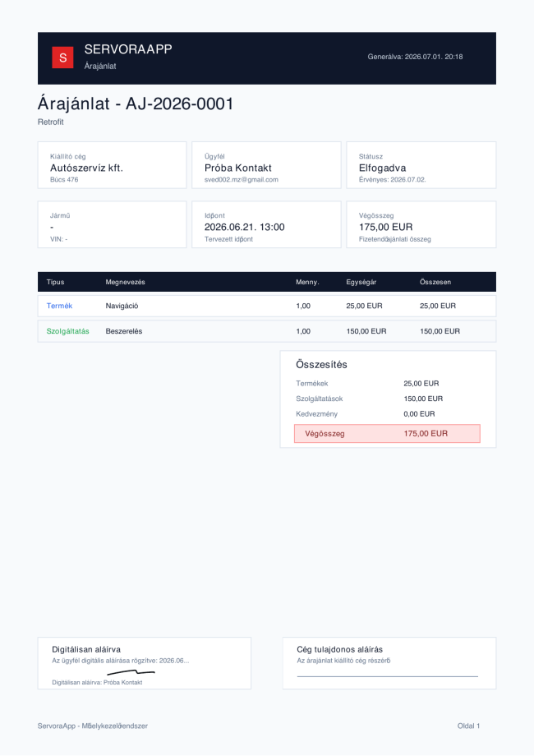Click the Típus column header

pos(55,282)
